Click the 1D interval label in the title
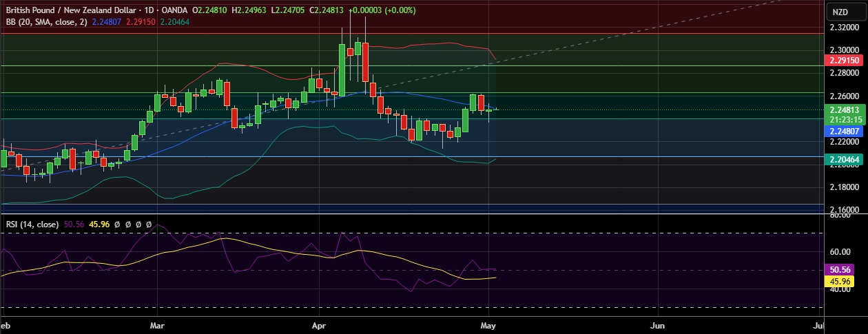 coord(148,11)
